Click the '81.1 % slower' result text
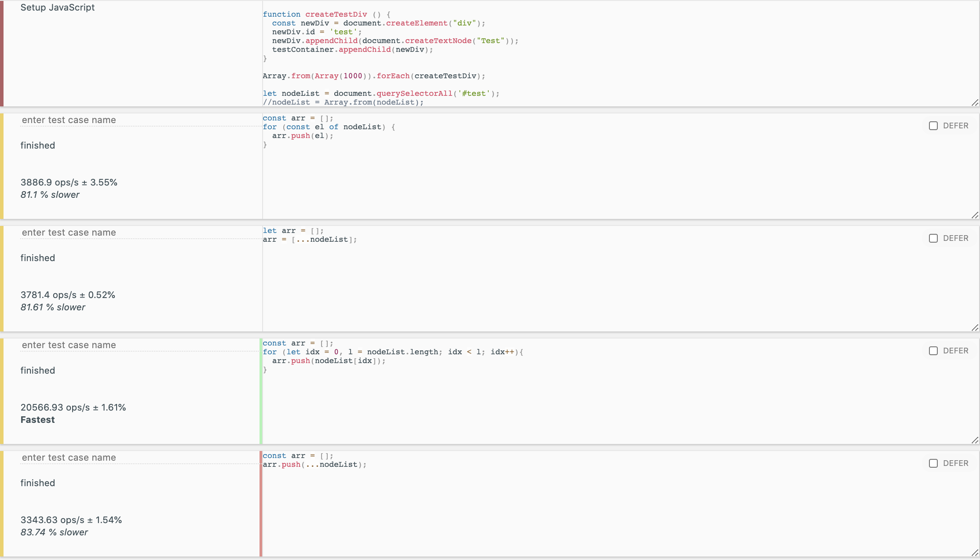This screenshot has height=560, width=980. 50,194
